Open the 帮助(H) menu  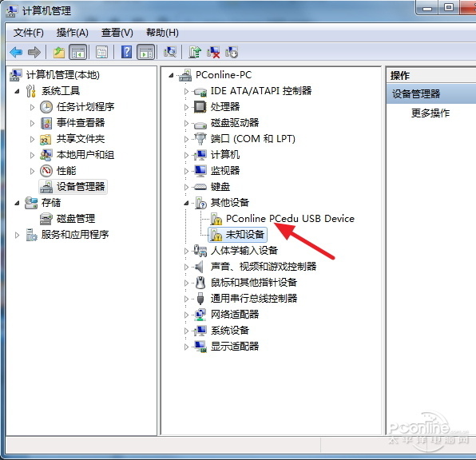162,33
